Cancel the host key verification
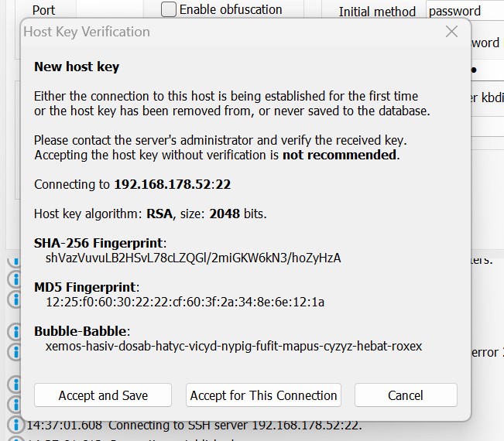 406,395
